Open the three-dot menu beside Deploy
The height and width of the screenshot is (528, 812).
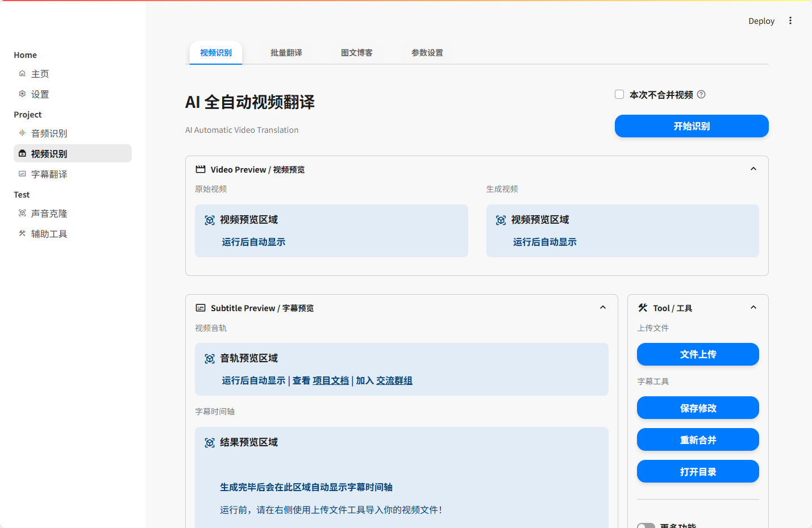point(790,21)
